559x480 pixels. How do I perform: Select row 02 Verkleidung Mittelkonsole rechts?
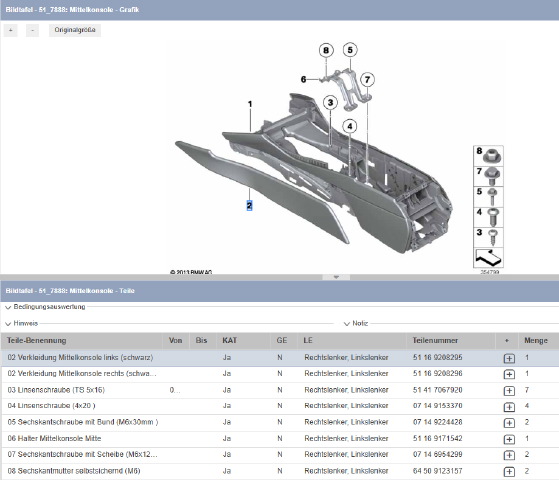[x=280, y=374]
